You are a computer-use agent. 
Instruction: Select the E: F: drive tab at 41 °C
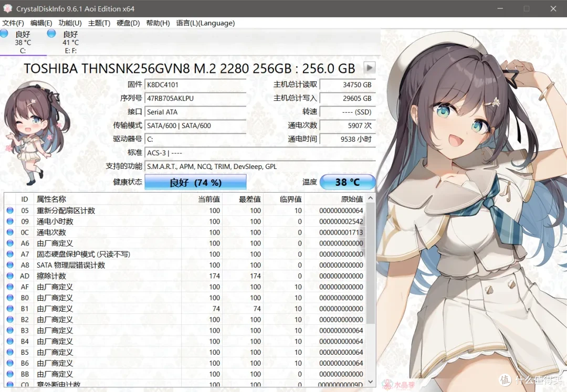coord(70,43)
